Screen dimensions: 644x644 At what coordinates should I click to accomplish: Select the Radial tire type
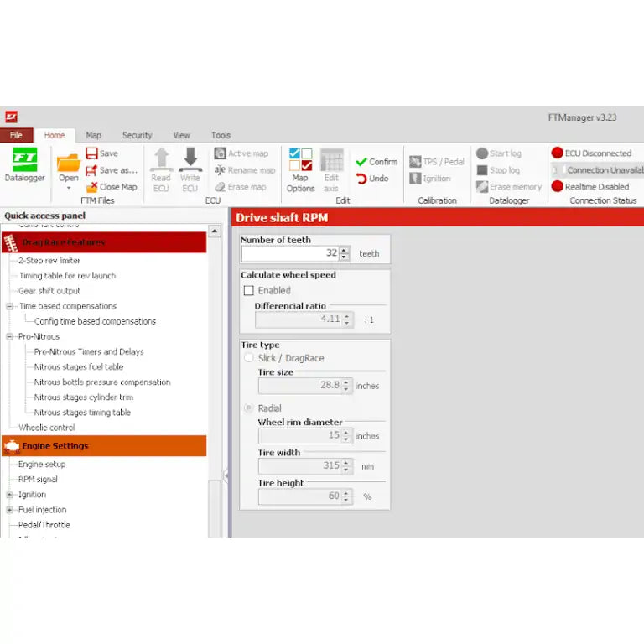pyautogui.click(x=248, y=408)
